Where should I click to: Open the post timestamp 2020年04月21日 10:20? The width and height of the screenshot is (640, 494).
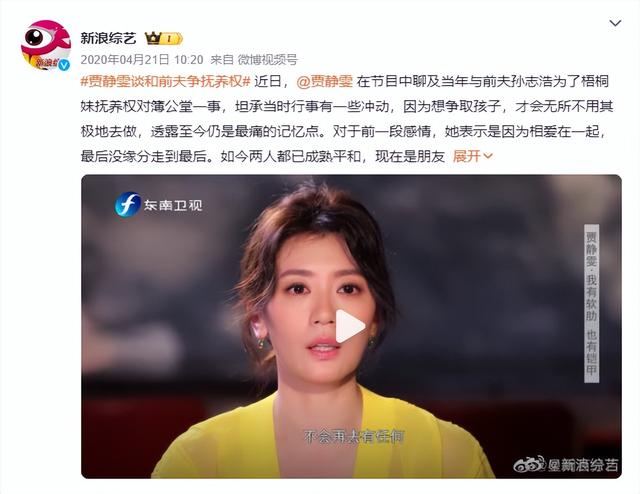coord(142,60)
